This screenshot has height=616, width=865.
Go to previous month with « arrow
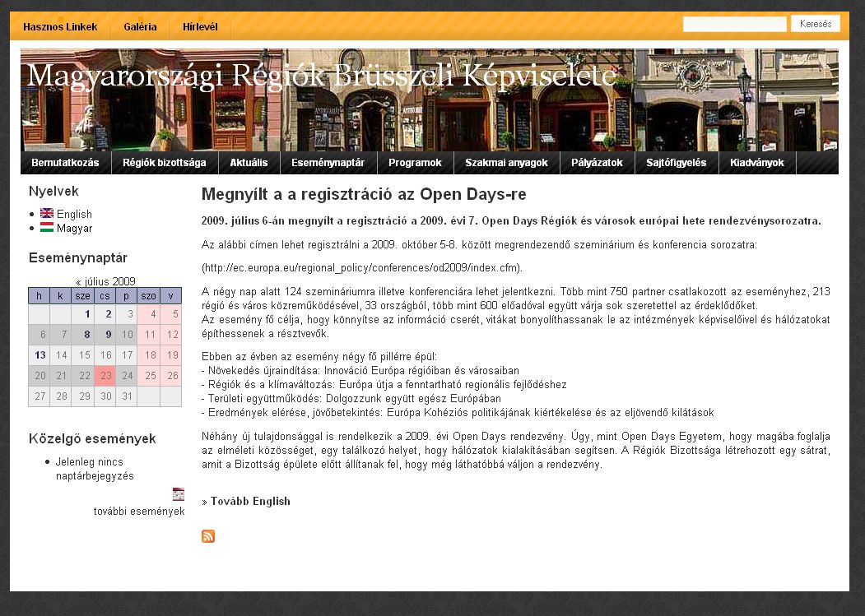tap(79, 282)
